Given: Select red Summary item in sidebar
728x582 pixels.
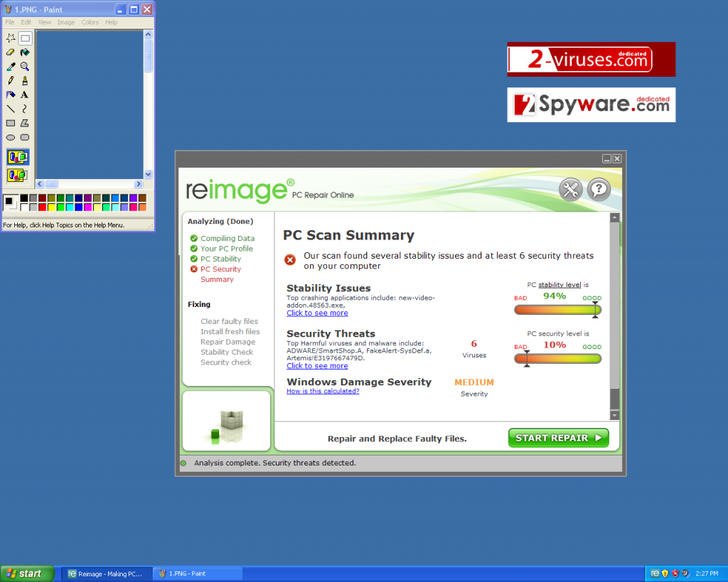Looking at the screenshot, I should click(x=217, y=279).
